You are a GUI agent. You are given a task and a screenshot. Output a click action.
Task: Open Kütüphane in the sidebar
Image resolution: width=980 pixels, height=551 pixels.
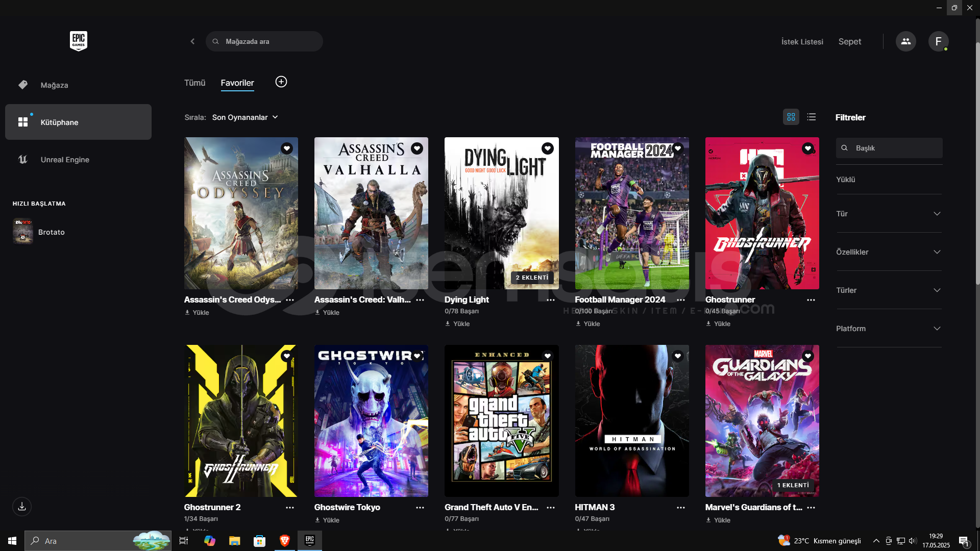coord(78,122)
